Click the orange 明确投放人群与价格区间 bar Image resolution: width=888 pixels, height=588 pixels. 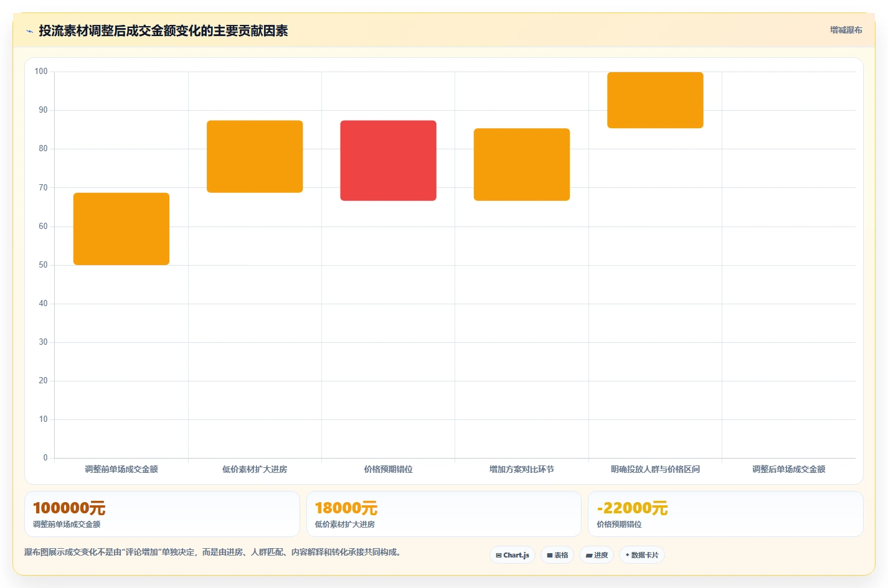coord(655,100)
